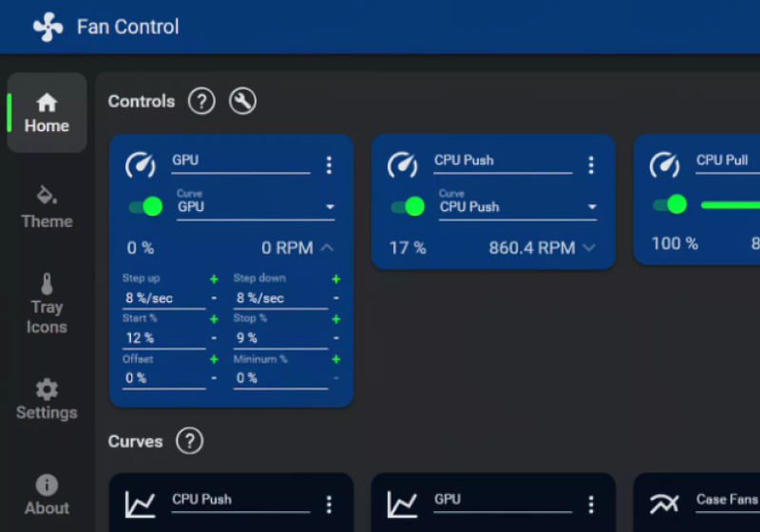Screen dimensions: 760x532
Task: Click the 100 % CPU Pull value
Action: coord(674,244)
